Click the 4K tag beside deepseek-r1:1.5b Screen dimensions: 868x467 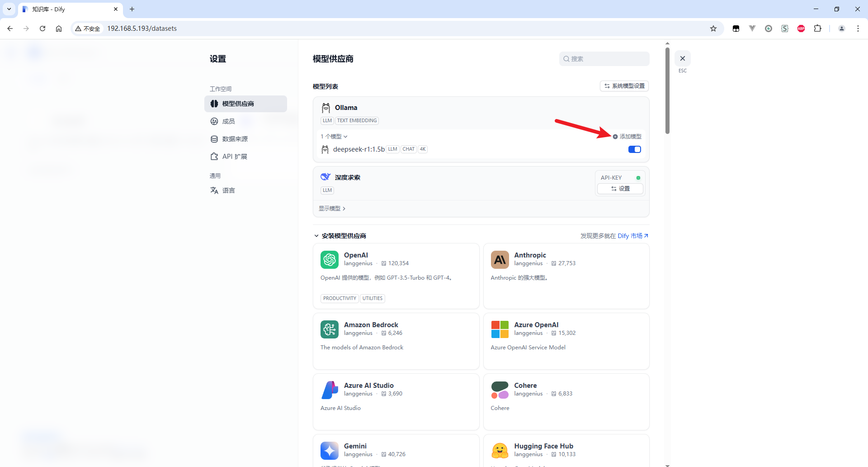coord(423,149)
